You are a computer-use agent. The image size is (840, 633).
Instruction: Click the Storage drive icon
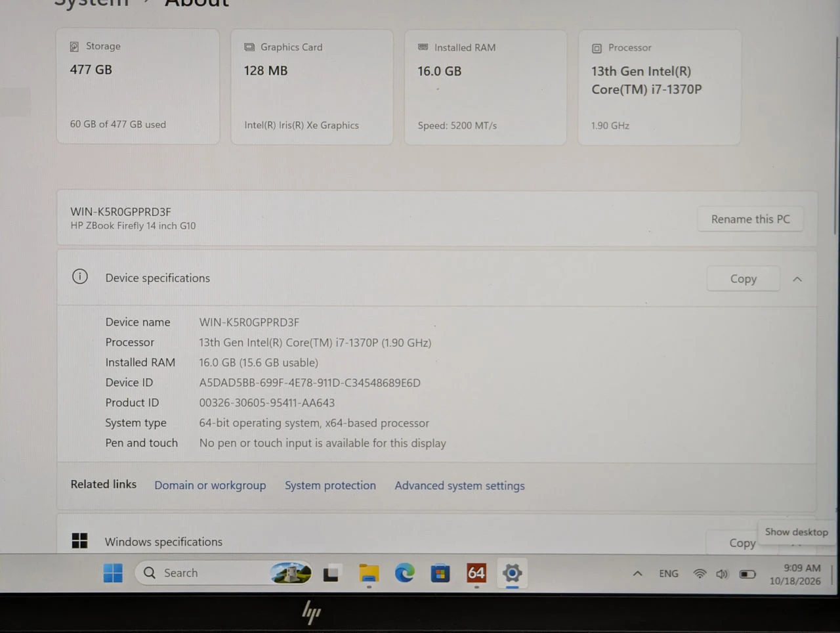[x=74, y=47]
